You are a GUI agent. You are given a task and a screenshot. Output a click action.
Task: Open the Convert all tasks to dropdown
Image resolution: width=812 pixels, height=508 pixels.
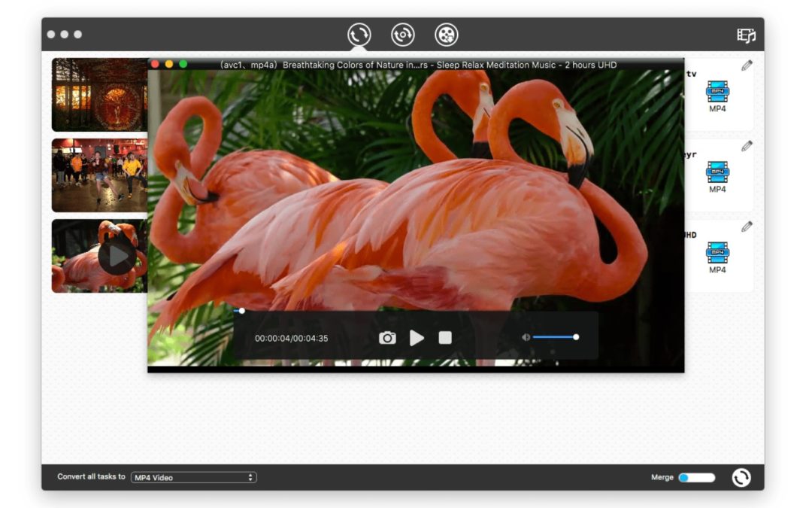coord(193,476)
